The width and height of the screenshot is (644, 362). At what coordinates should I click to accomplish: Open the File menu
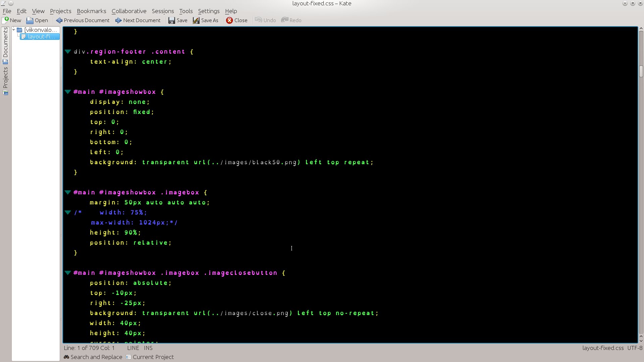point(7,11)
